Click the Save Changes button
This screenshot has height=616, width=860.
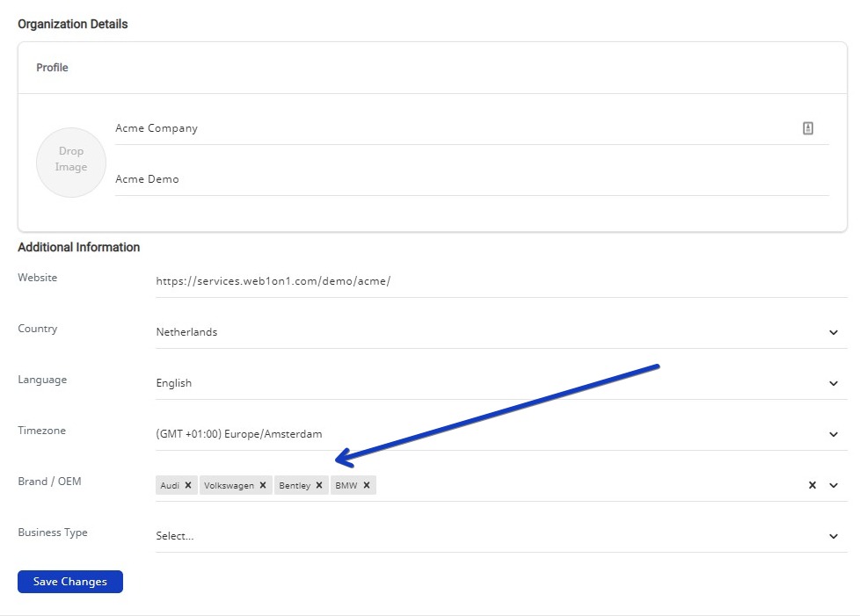click(70, 582)
